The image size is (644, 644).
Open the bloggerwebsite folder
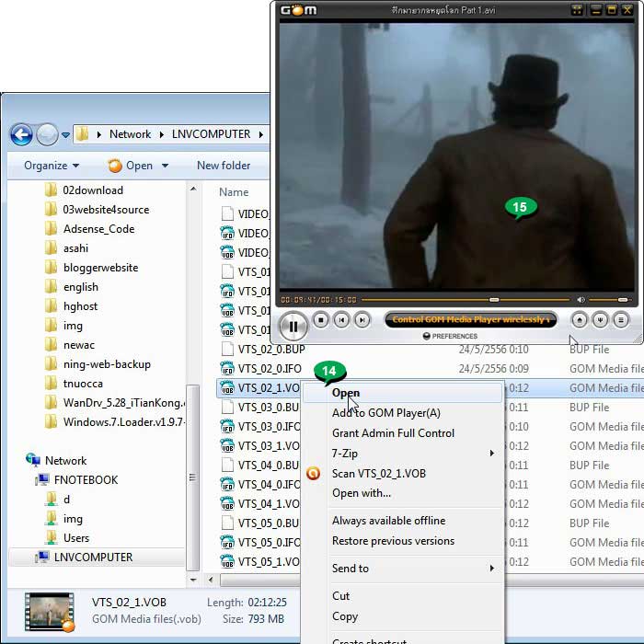[100, 268]
